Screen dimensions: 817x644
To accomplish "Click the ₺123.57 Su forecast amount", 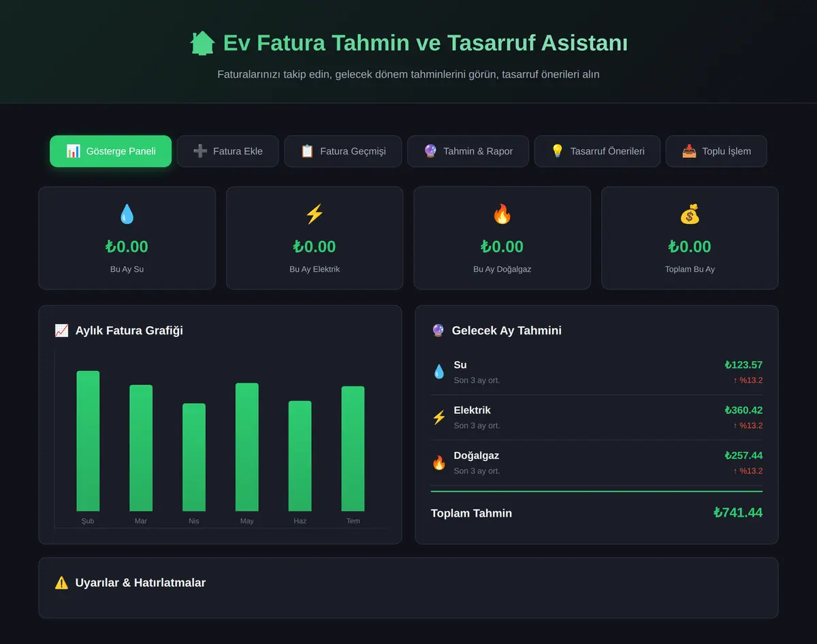I will coord(743,365).
